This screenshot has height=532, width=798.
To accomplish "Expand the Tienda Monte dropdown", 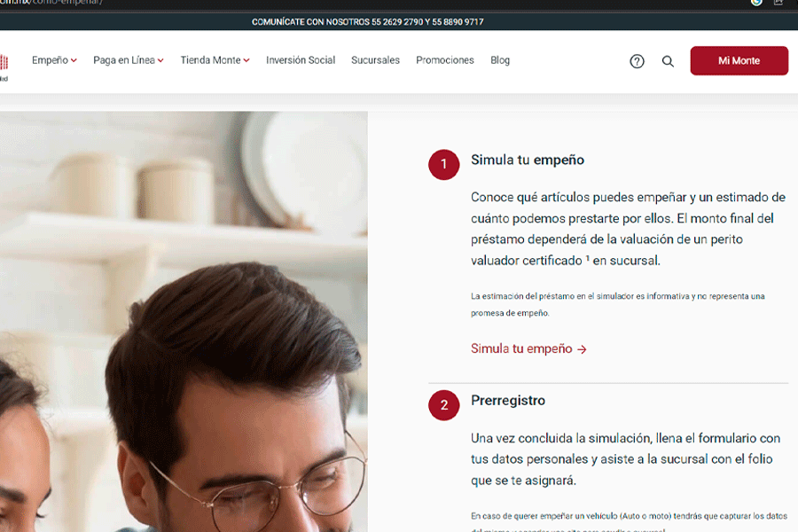I will point(215,60).
